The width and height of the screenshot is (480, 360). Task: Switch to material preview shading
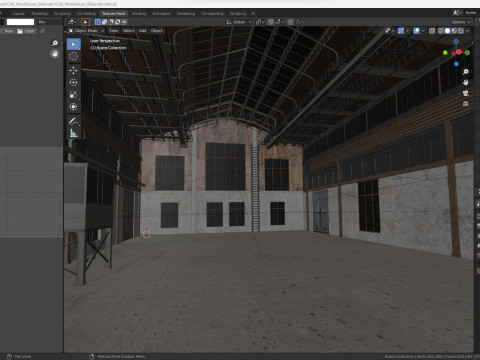(454, 31)
